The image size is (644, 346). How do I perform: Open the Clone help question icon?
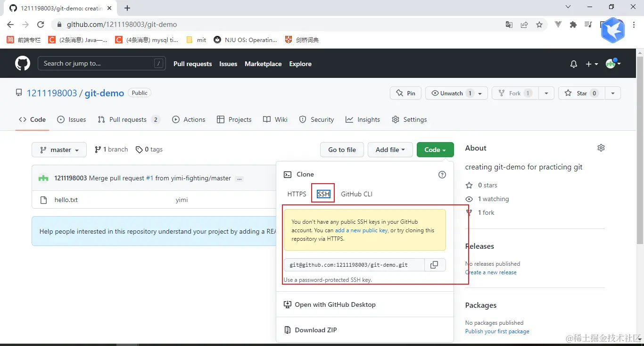(442, 175)
